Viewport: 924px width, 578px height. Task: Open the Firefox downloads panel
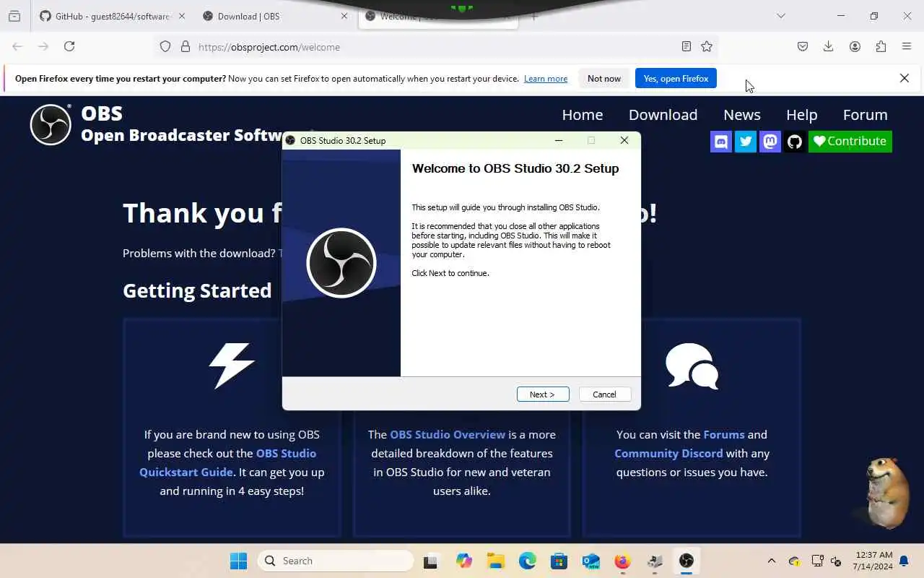829,46
